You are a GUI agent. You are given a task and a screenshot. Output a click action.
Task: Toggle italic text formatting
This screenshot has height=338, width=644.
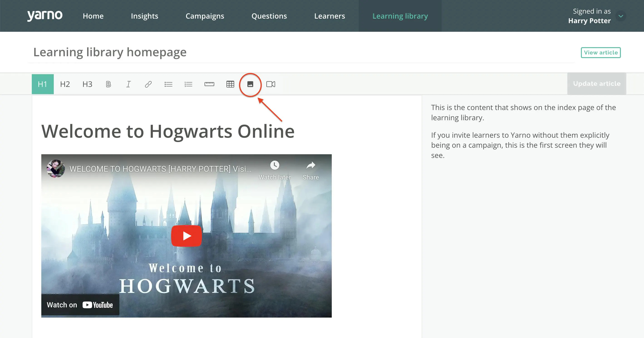pyautogui.click(x=128, y=84)
